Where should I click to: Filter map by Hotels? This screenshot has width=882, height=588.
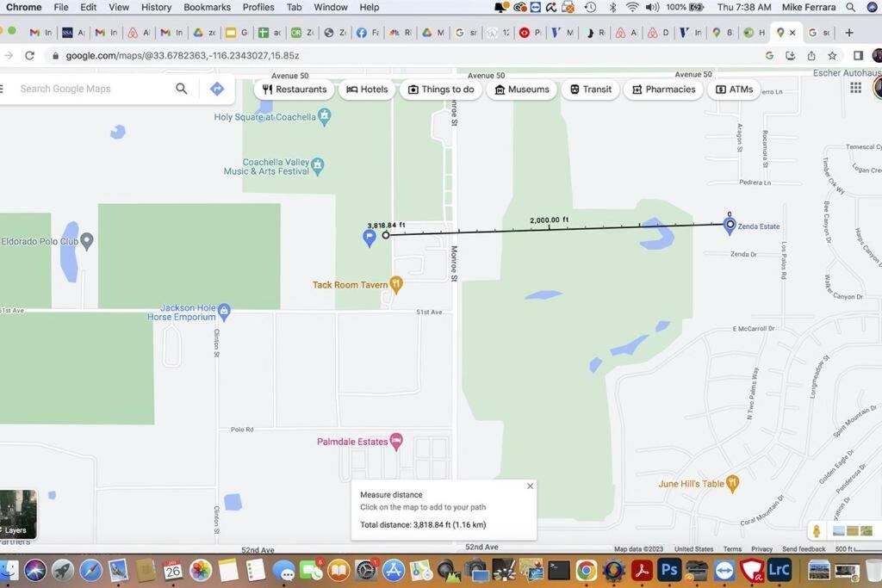coord(367,90)
